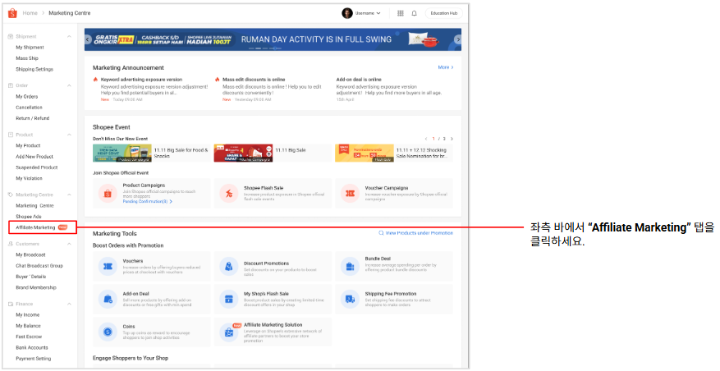
Task: Click the Shopee logo icon
Action: (x=12, y=13)
